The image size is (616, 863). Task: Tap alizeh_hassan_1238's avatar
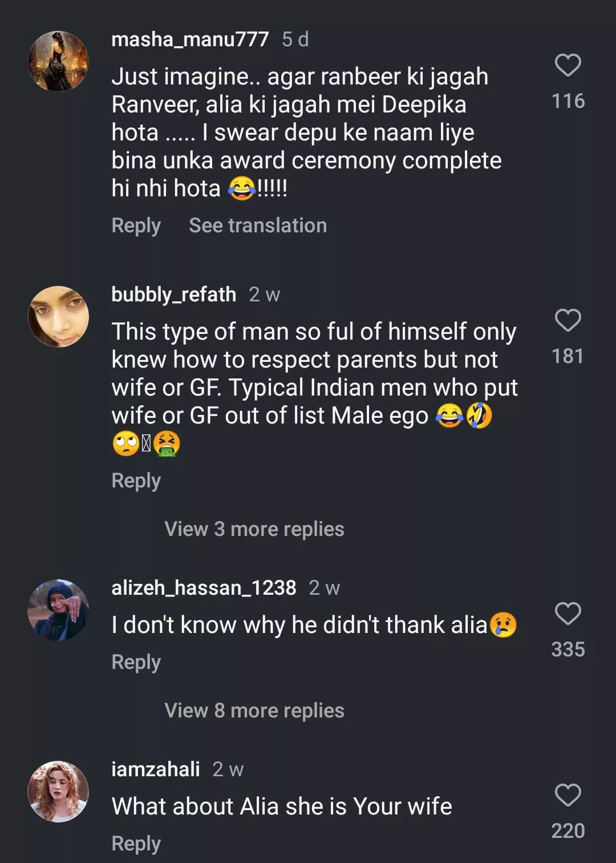tap(59, 610)
